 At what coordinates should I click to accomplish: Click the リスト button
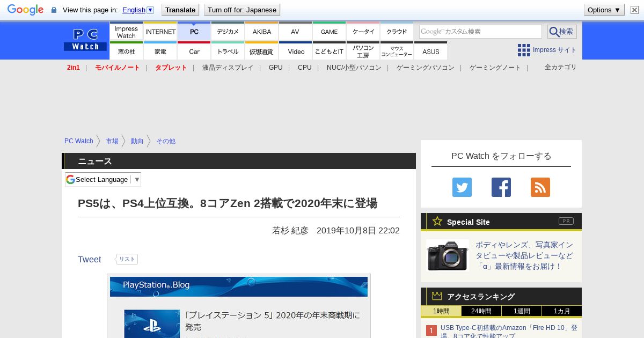[x=127, y=259]
